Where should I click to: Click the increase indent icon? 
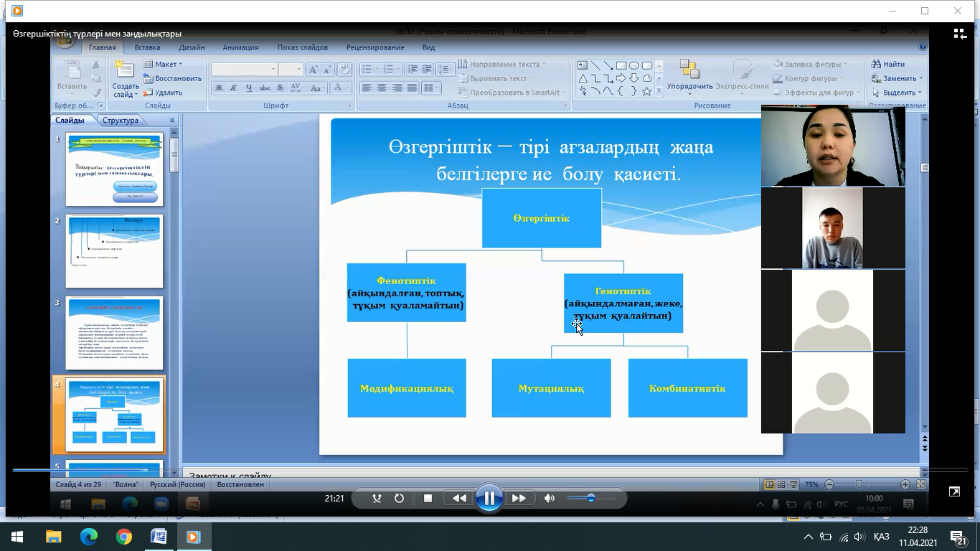coord(428,70)
